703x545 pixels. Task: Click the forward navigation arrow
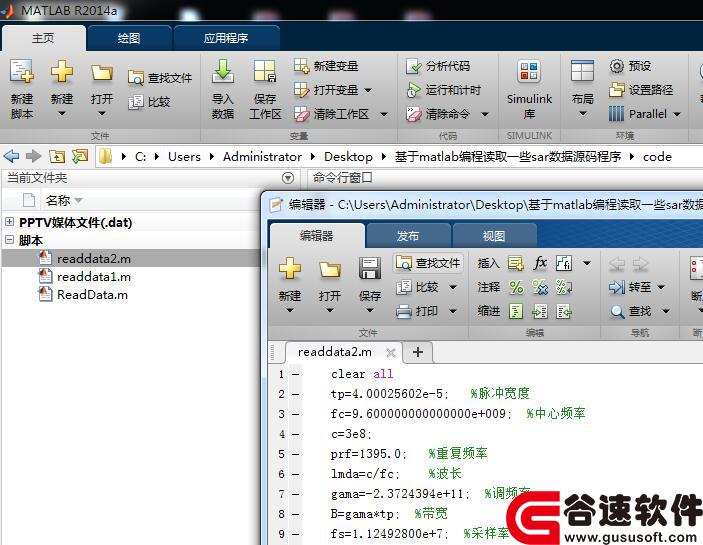pyautogui.click(x=33, y=156)
